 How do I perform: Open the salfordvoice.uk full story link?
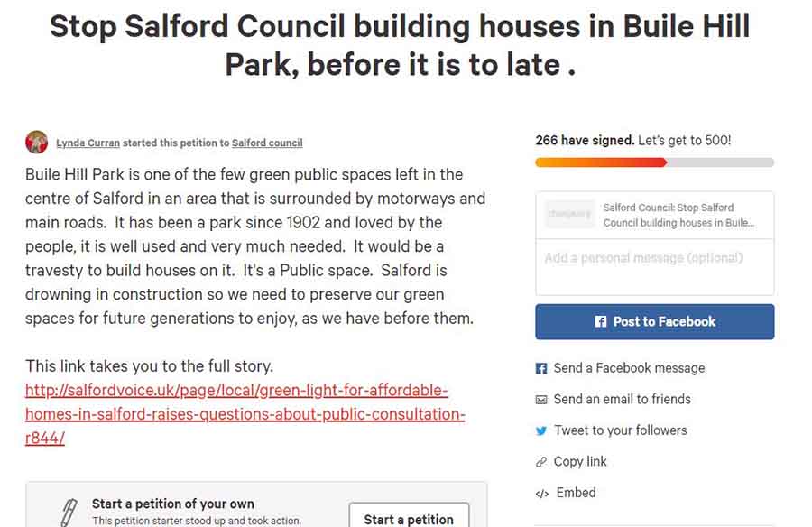tap(245, 414)
